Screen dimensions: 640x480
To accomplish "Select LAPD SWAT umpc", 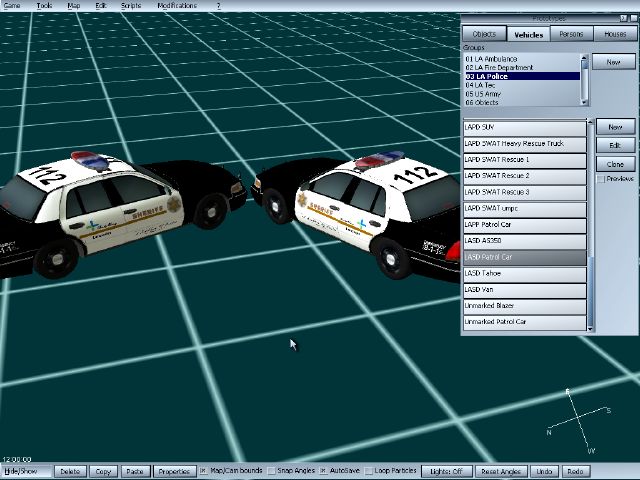I will [525, 209].
